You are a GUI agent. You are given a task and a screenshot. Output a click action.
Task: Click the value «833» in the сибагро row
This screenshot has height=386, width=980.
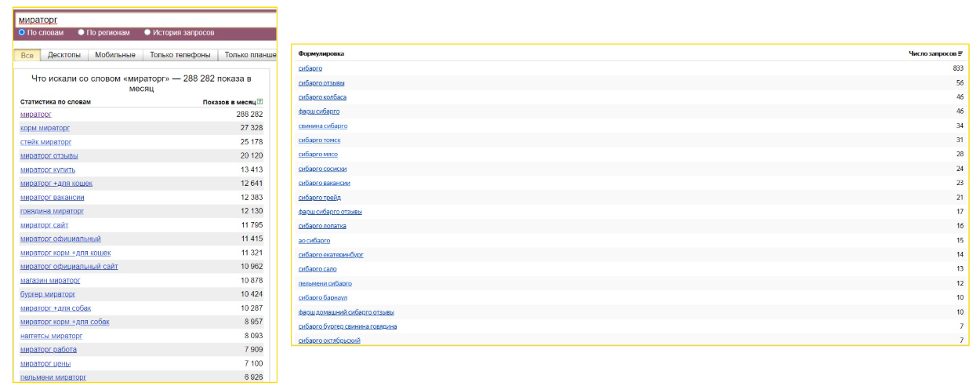click(958, 68)
